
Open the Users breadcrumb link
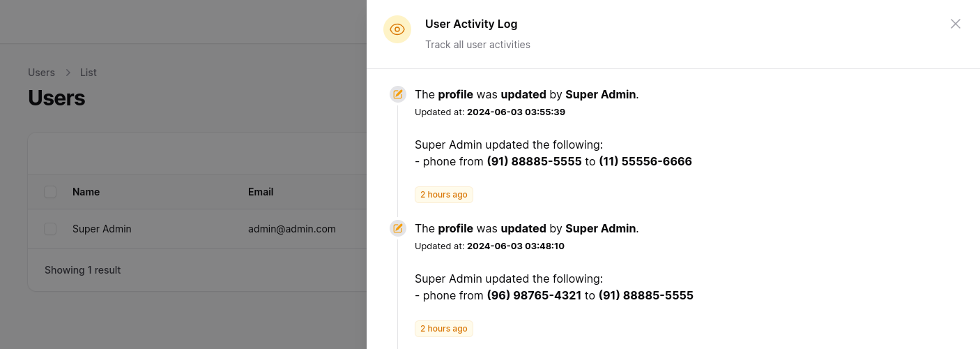tap(41, 73)
